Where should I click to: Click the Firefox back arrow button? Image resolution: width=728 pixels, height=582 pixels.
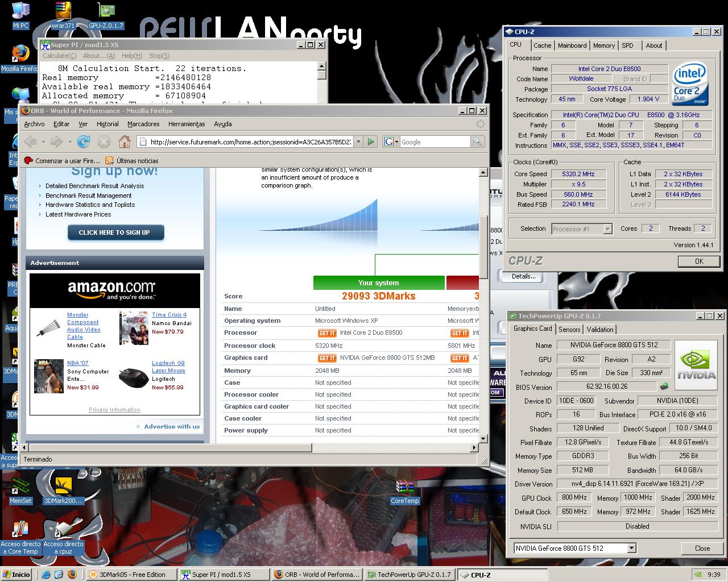[31, 142]
